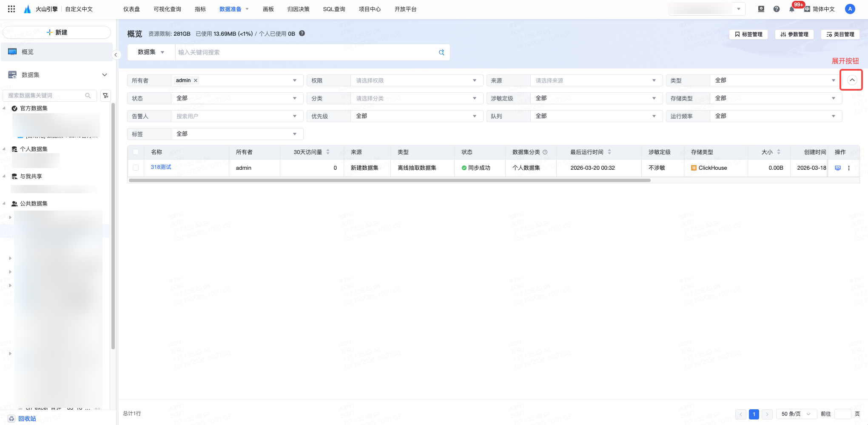Open the 318测试 dataset link
Image resolution: width=868 pixels, height=425 pixels.
point(161,167)
